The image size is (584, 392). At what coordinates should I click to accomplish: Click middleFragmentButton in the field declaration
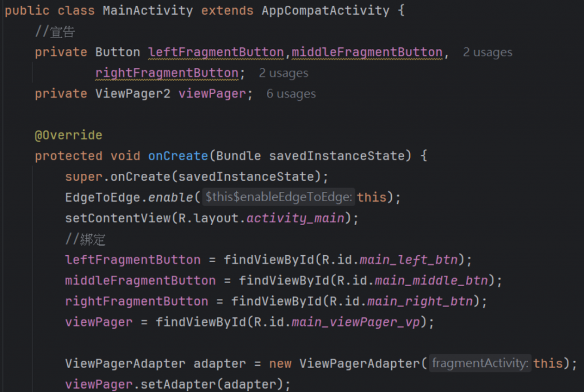(367, 52)
